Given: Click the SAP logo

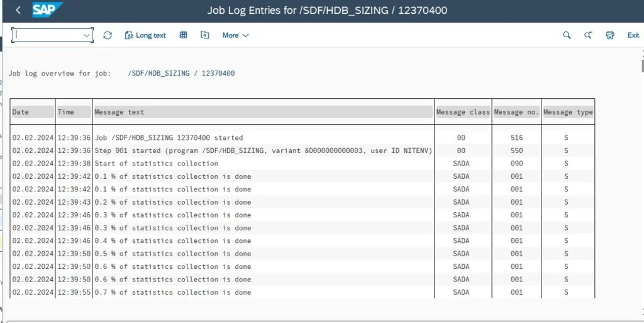Looking at the screenshot, I should point(47,10).
